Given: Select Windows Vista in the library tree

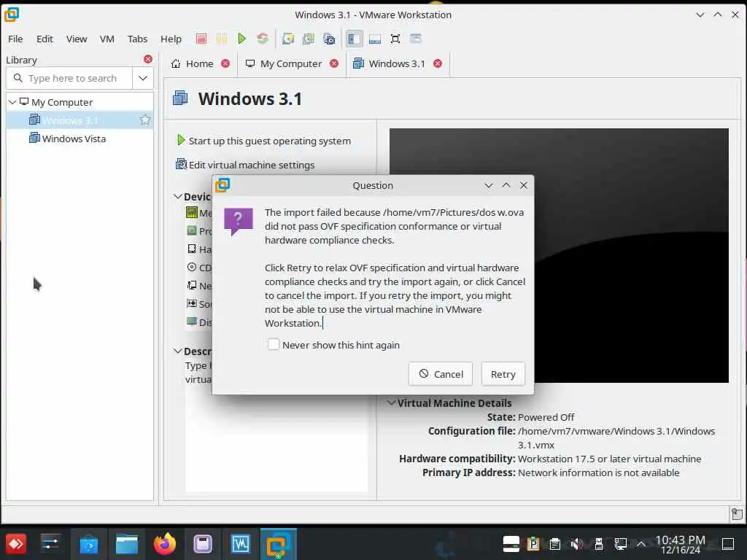Looking at the screenshot, I should pyautogui.click(x=74, y=139).
